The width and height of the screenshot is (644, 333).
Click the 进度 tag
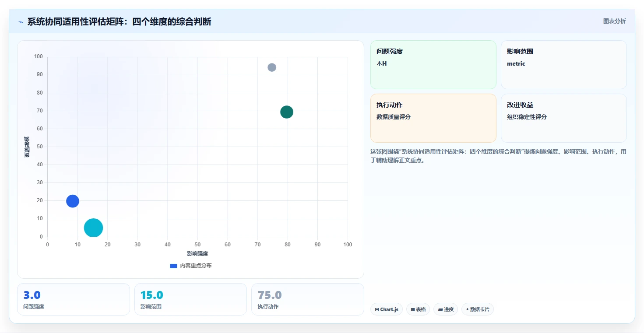(x=446, y=309)
